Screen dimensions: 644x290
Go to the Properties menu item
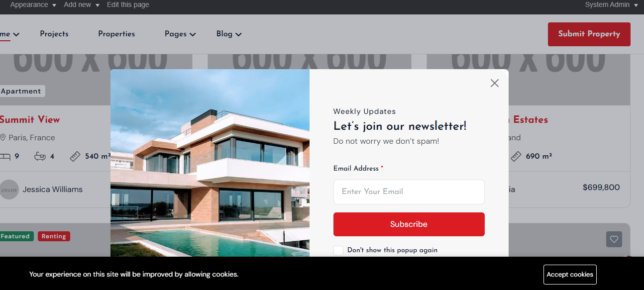tap(116, 34)
